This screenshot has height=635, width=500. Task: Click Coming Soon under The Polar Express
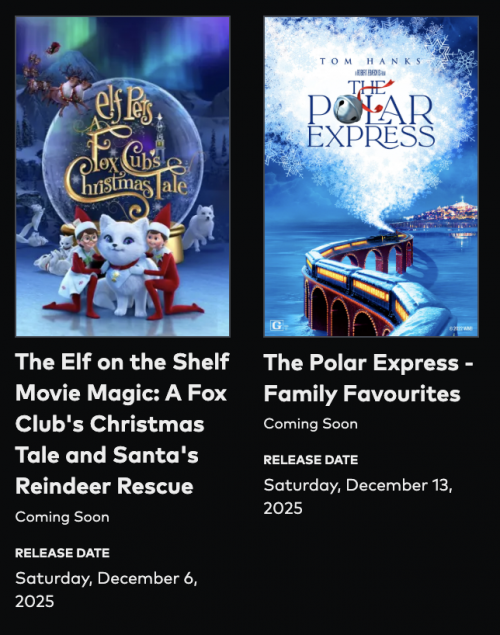[311, 424]
